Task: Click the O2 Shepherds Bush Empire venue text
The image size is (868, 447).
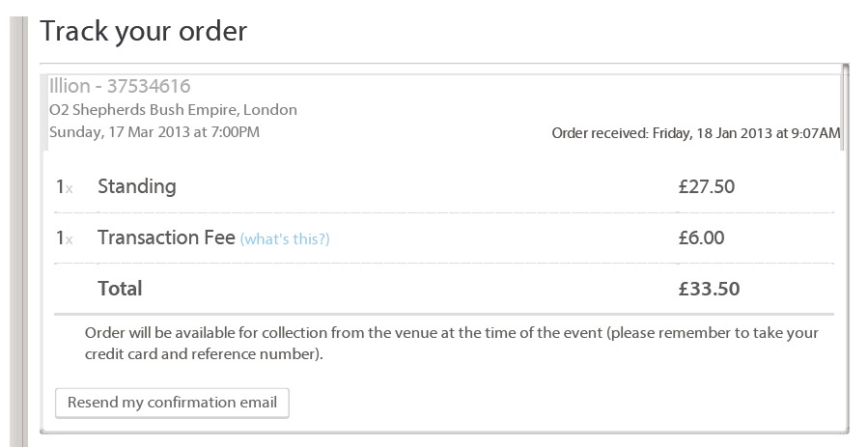Action: tap(173, 110)
